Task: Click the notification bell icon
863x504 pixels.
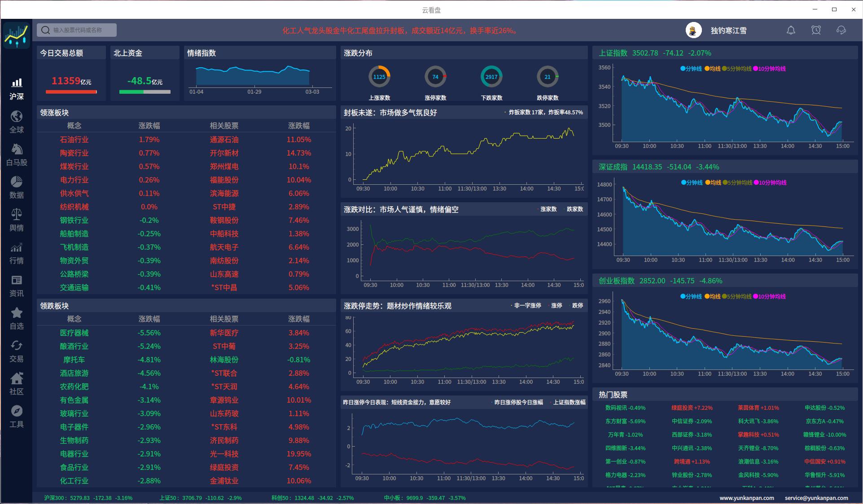Action: coord(791,30)
